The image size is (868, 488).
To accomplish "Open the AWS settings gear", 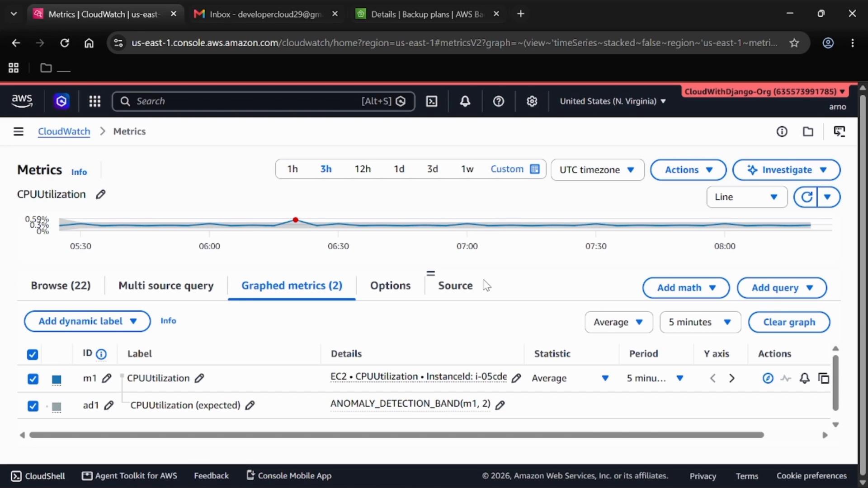I will coord(532,101).
